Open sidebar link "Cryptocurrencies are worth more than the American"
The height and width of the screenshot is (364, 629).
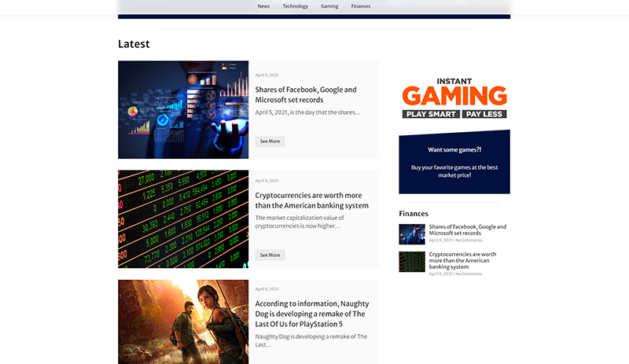pos(462,260)
